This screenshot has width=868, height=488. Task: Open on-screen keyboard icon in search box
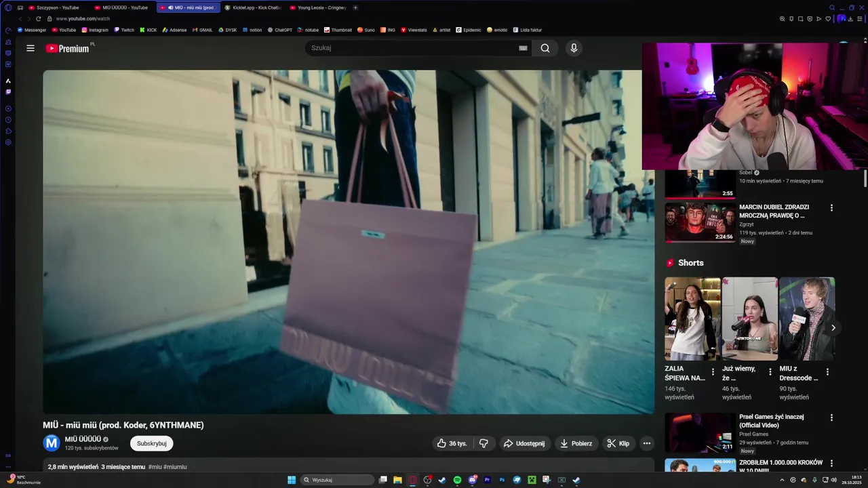coord(523,48)
